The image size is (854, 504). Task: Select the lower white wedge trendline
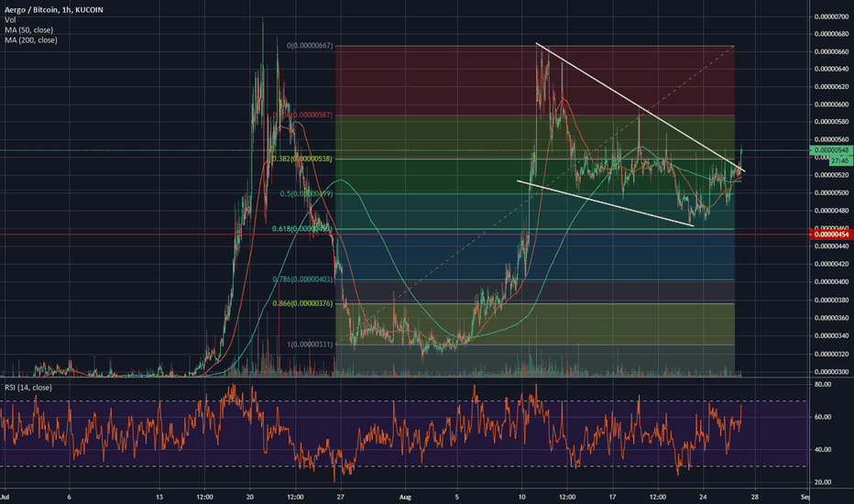[x=605, y=203]
